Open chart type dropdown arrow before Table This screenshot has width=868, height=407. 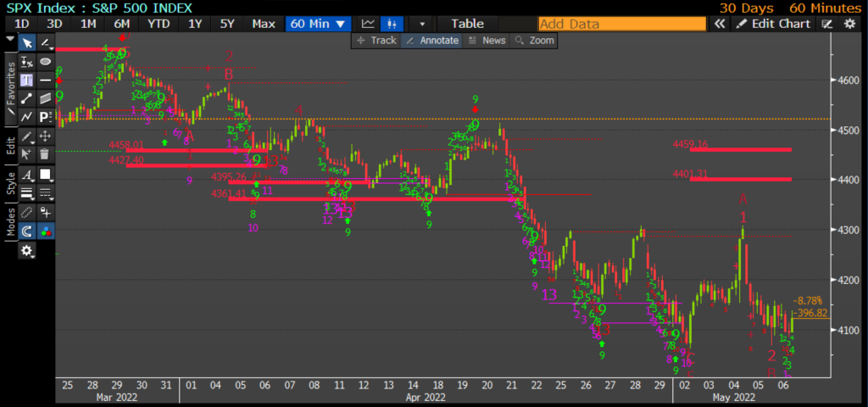point(422,24)
